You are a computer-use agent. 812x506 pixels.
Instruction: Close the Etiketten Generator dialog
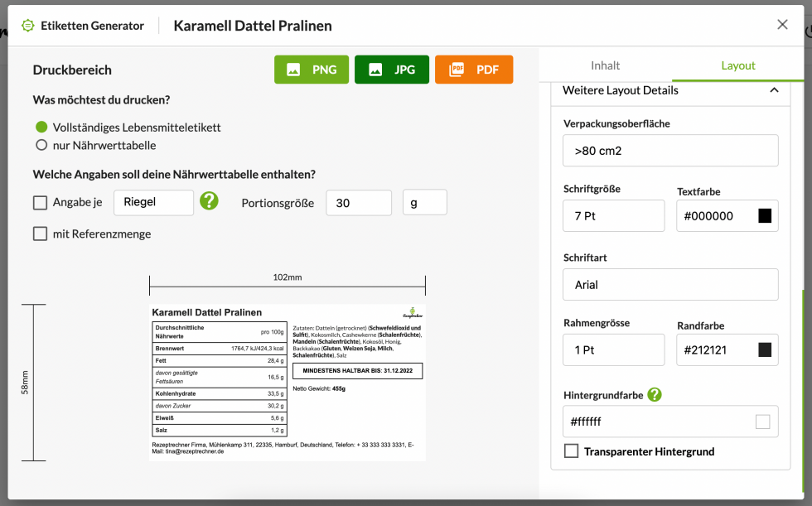pos(782,25)
